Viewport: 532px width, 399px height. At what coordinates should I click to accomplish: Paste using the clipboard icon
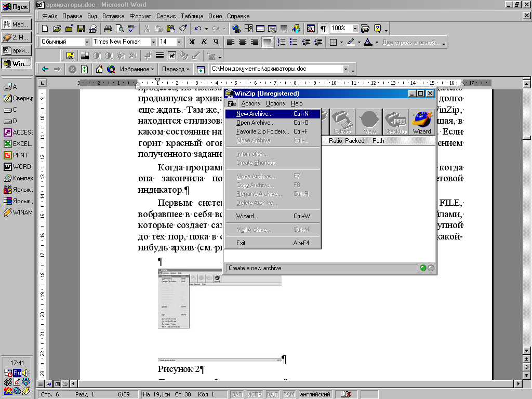click(x=170, y=29)
